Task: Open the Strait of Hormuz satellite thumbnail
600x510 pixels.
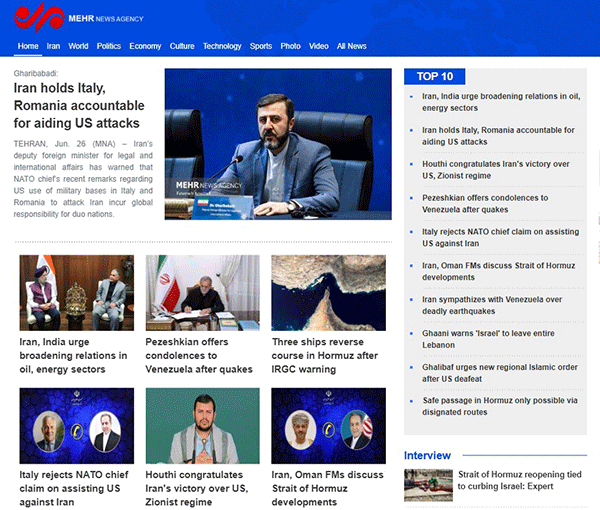Action: pos(328,293)
